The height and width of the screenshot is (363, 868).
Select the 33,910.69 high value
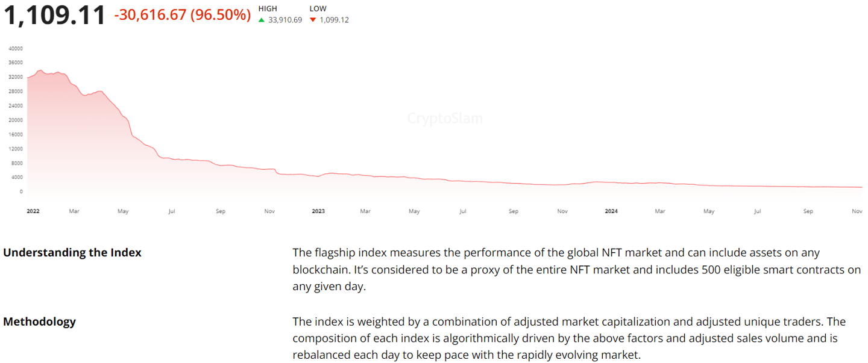pos(285,20)
